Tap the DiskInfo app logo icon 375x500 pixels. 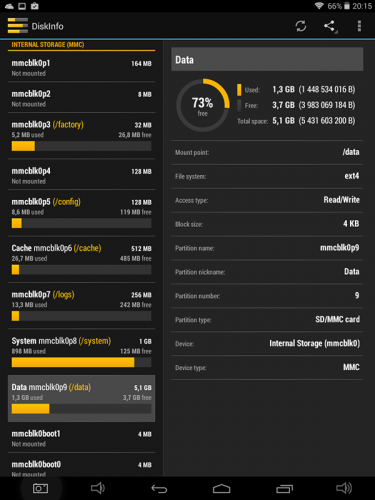tap(17, 26)
